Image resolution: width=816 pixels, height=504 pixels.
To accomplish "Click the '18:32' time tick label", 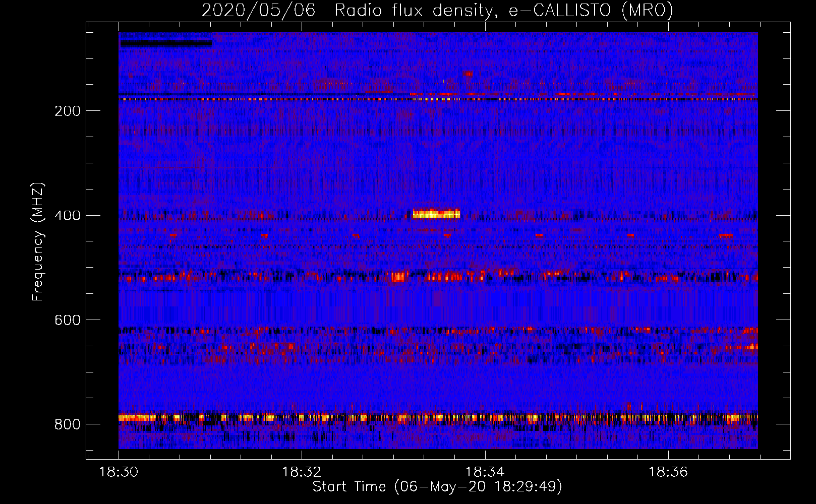I will pos(302,472).
